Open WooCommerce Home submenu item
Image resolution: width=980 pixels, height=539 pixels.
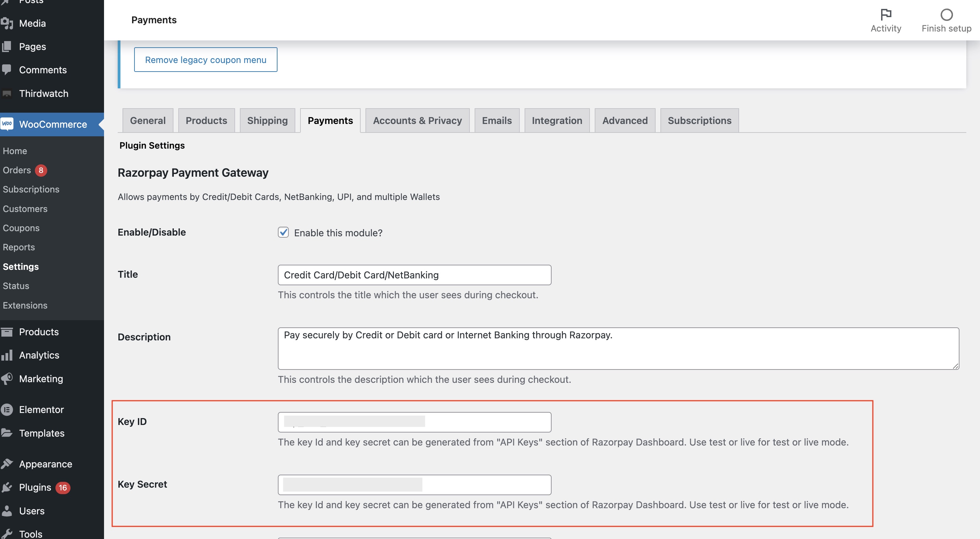click(x=15, y=151)
